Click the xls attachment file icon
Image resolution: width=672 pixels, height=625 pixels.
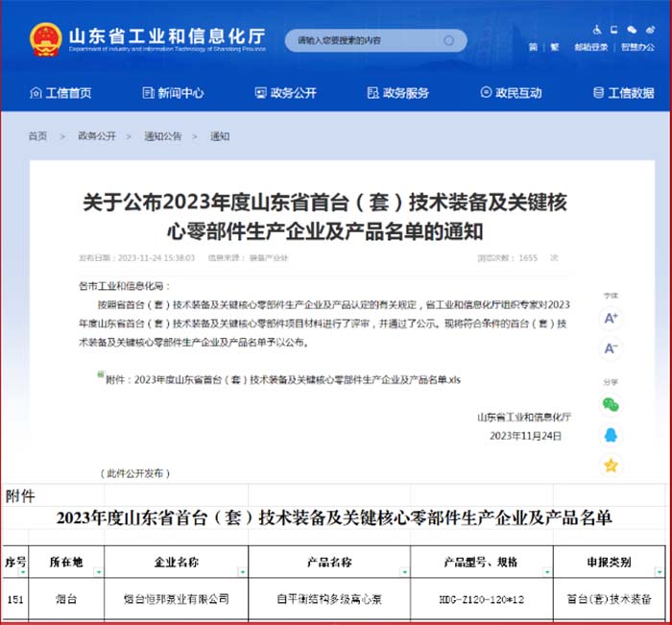pos(101,373)
